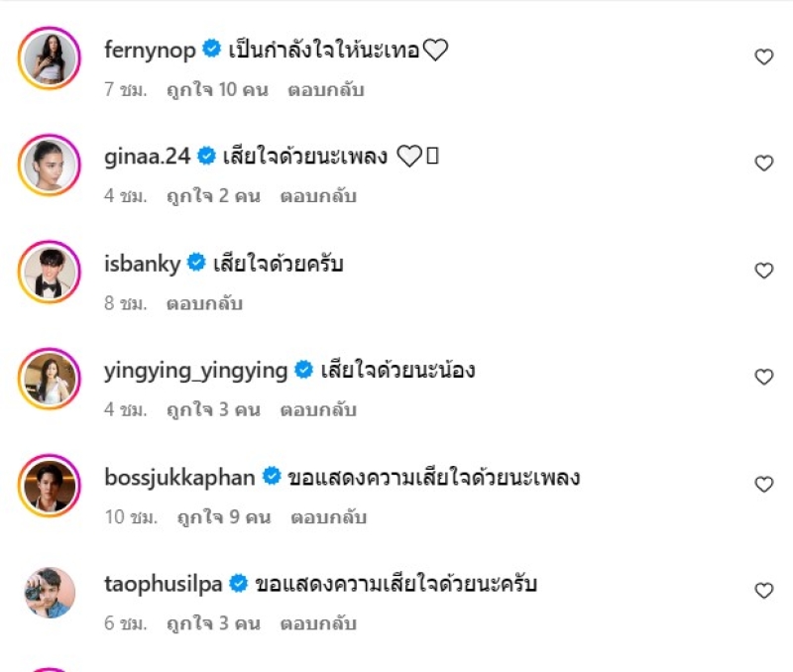This screenshot has height=672, width=793.
Task: Reply to bossjukkaphan's comment
Action: [x=329, y=517]
